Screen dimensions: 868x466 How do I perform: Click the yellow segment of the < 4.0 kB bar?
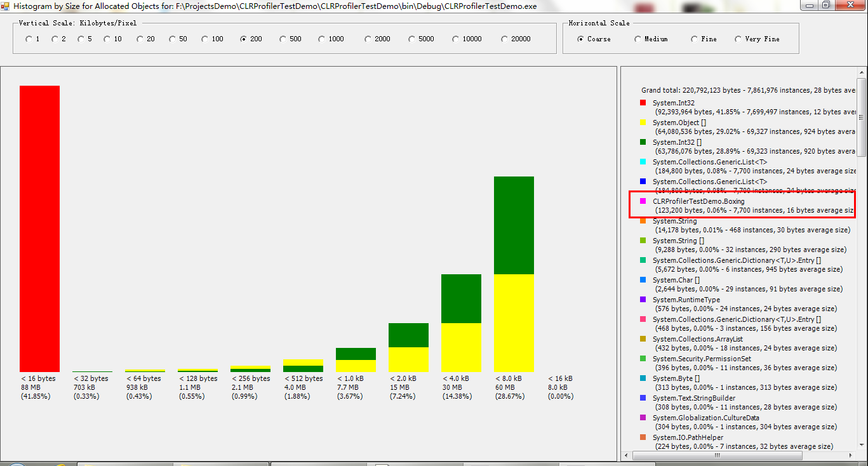tap(461, 347)
